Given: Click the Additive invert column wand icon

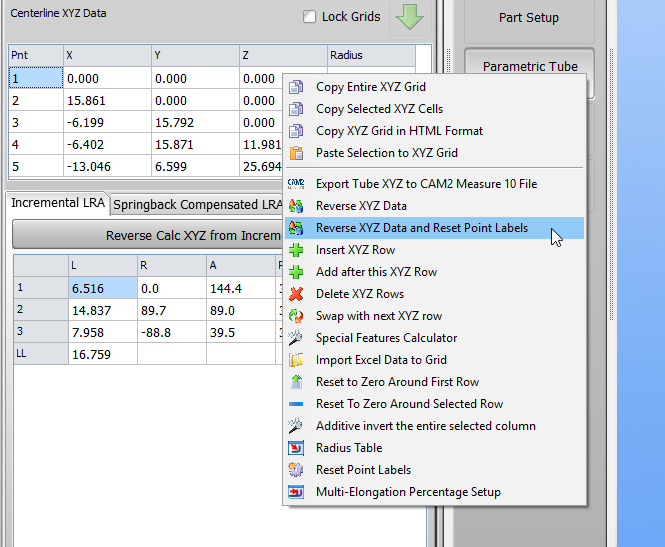Looking at the screenshot, I should click(x=296, y=426).
